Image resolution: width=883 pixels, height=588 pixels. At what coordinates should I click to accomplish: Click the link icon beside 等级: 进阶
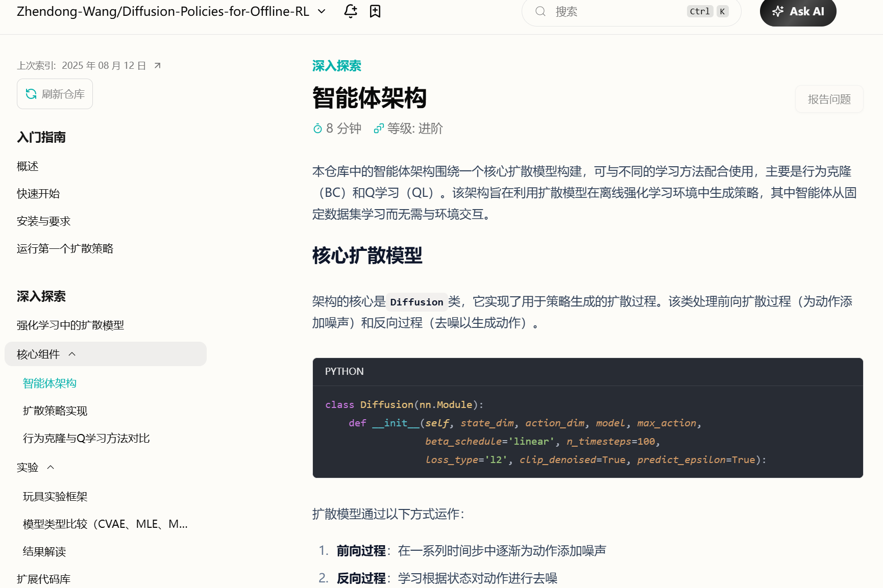pyautogui.click(x=378, y=129)
